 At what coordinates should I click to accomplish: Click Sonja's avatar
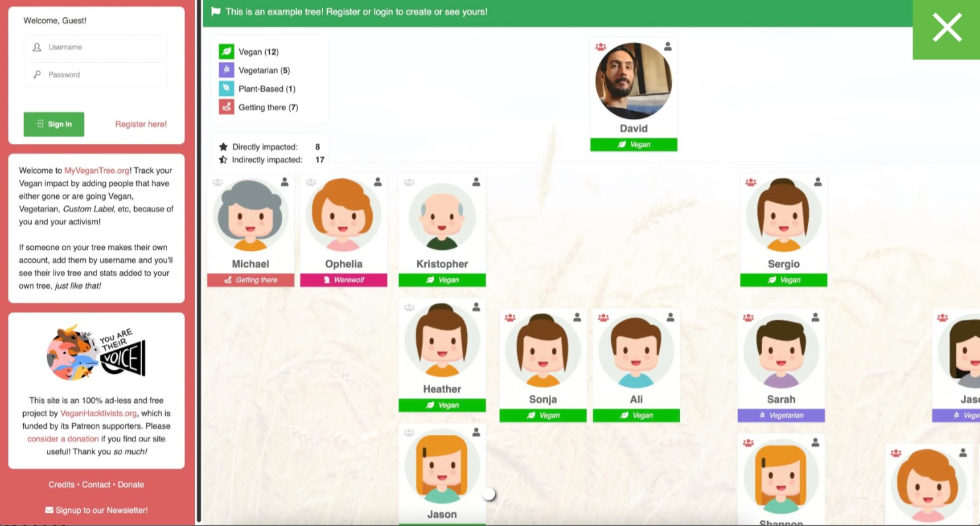pos(543,351)
